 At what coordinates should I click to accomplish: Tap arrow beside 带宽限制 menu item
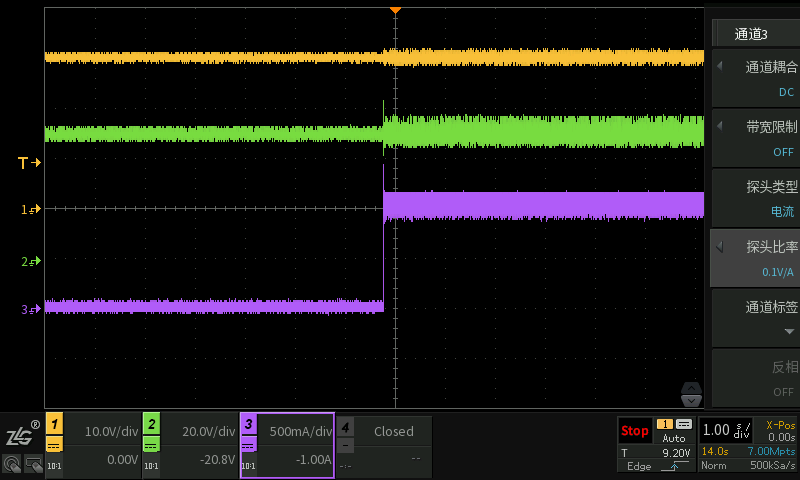[x=720, y=125]
